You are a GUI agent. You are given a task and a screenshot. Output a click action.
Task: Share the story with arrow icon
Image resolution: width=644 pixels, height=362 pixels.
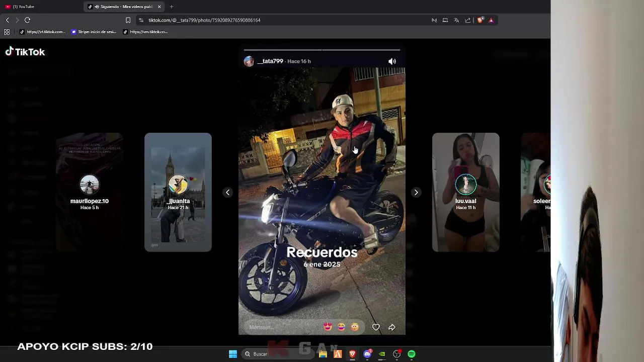[x=392, y=327]
